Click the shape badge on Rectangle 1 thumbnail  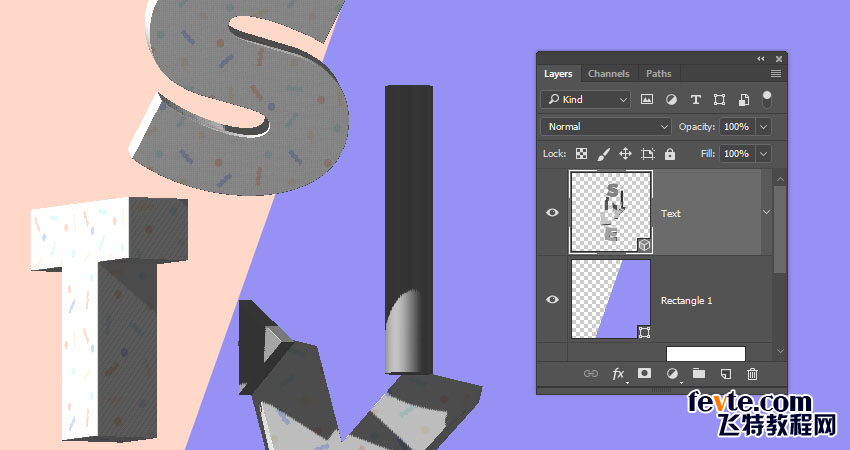[x=644, y=332]
